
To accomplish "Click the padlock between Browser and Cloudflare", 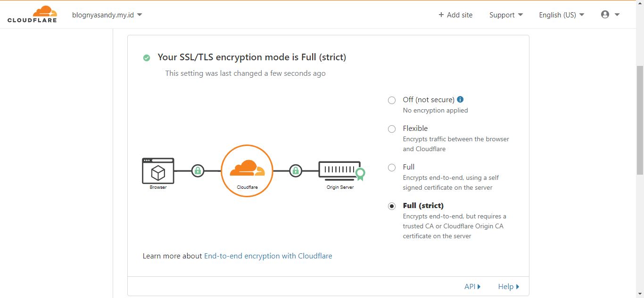I will pyautogui.click(x=198, y=170).
